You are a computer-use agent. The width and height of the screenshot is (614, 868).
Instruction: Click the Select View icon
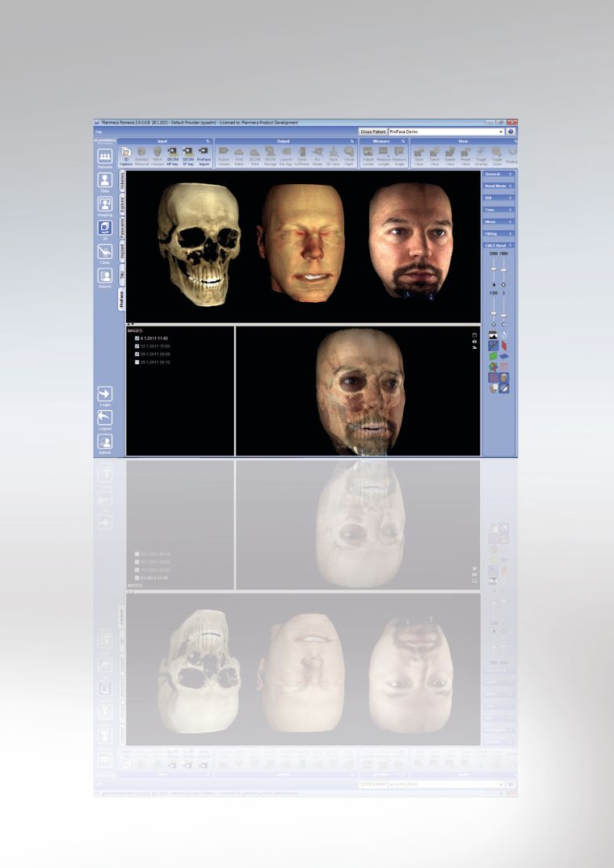click(435, 156)
